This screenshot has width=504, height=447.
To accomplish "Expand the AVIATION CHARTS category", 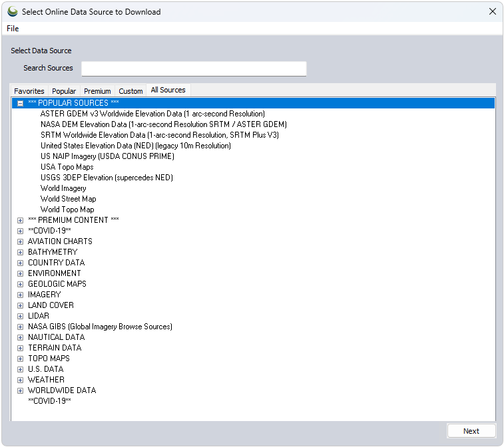I will click(21, 241).
